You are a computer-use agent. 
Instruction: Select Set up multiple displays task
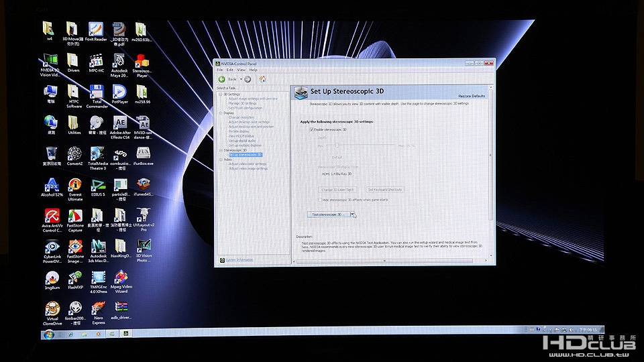click(245, 145)
